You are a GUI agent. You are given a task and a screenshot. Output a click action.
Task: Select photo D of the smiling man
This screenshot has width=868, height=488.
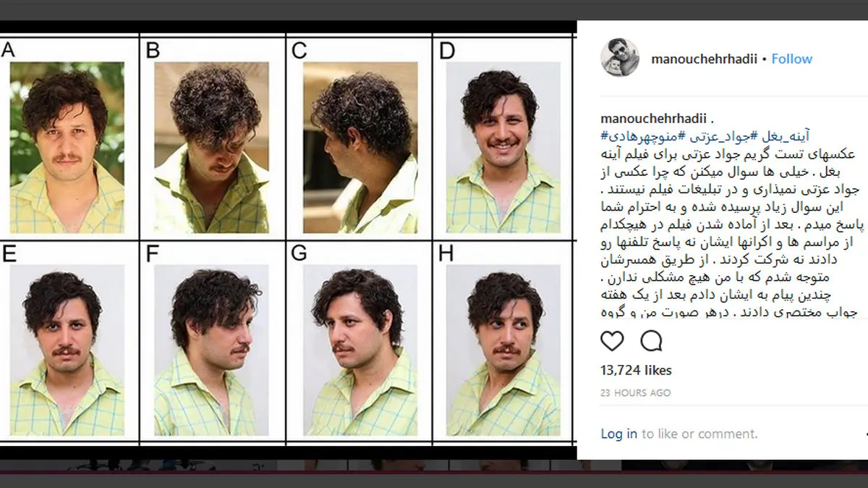tap(503, 148)
